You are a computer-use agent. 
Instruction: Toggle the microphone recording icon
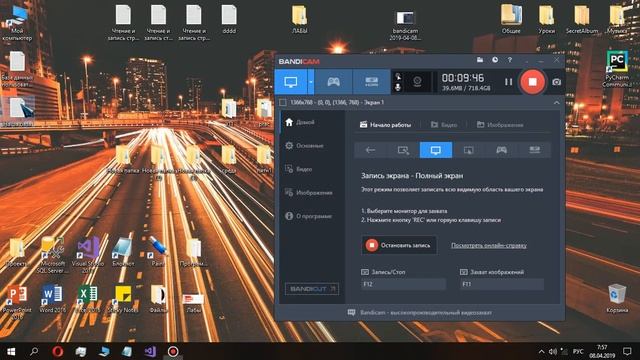pos(398,87)
